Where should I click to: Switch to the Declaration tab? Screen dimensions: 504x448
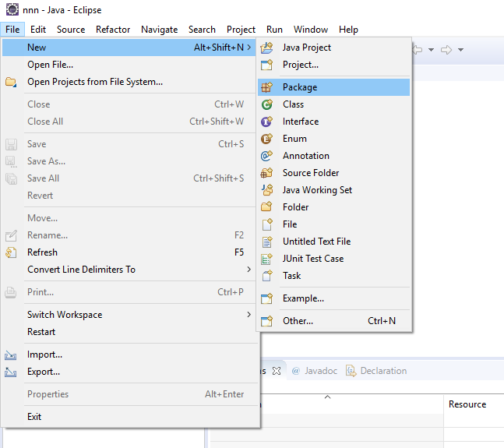[x=377, y=371]
